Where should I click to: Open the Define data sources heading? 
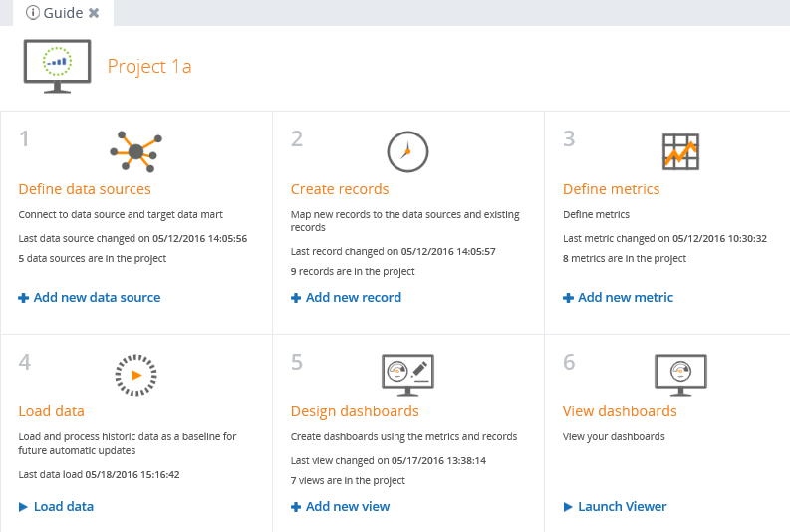pos(85,189)
